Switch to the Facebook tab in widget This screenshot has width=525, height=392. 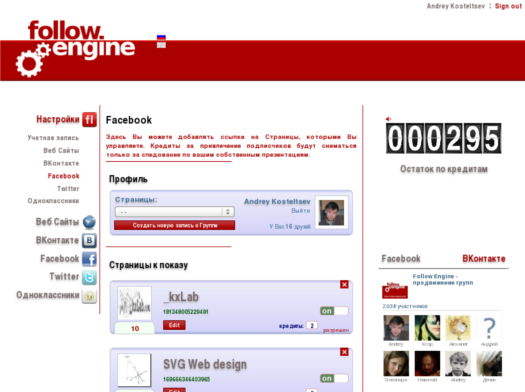pos(401,259)
